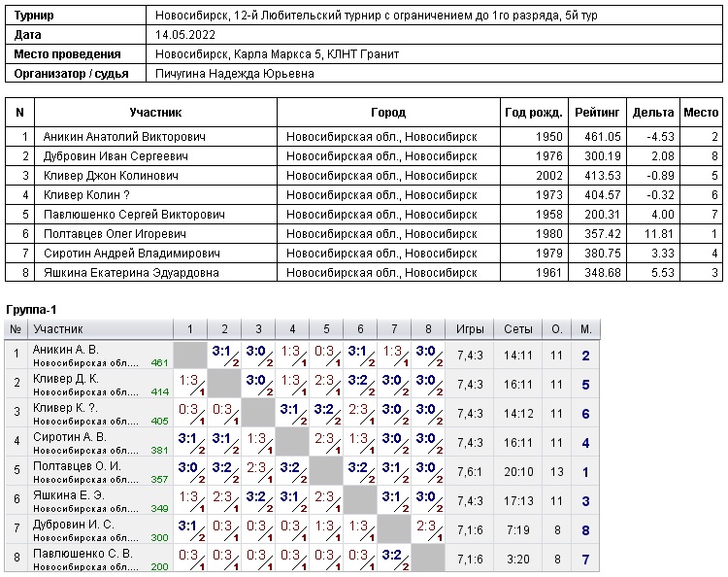Click participant name 'Кливер Колин ?'
This screenshot has width=728, height=577.
click(x=86, y=195)
